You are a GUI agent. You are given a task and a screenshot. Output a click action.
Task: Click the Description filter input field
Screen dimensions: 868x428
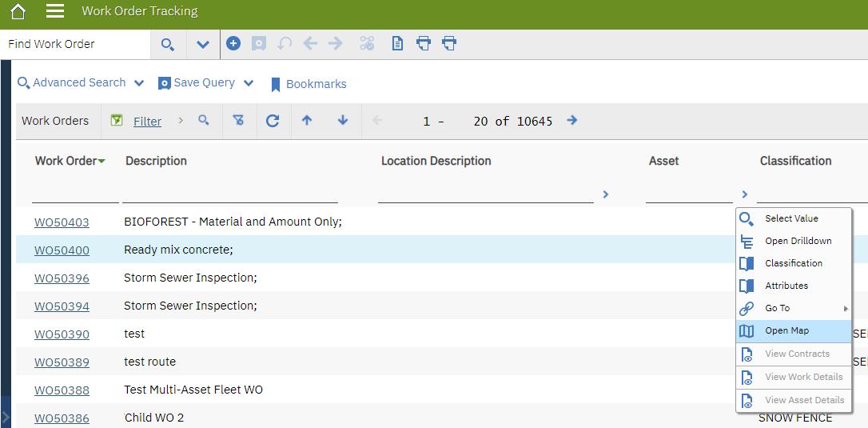click(x=229, y=194)
